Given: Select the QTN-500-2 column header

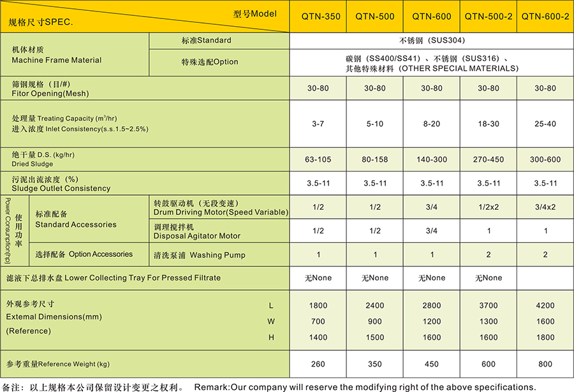Looking at the screenshot, I should [x=489, y=17].
